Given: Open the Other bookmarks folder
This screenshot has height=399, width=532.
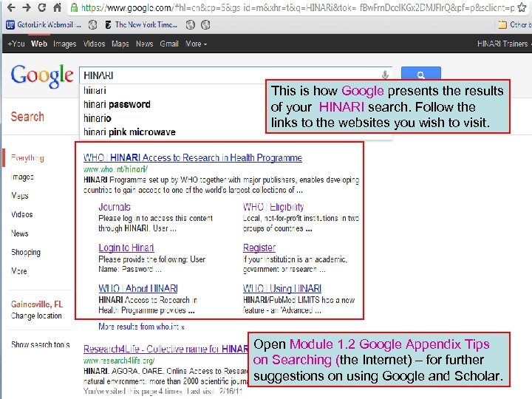Looking at the screenshot, I should click(515, 25).
